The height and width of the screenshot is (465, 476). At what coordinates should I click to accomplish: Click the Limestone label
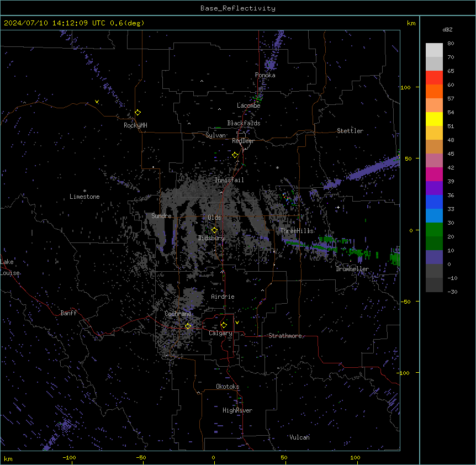click(84, 197)
